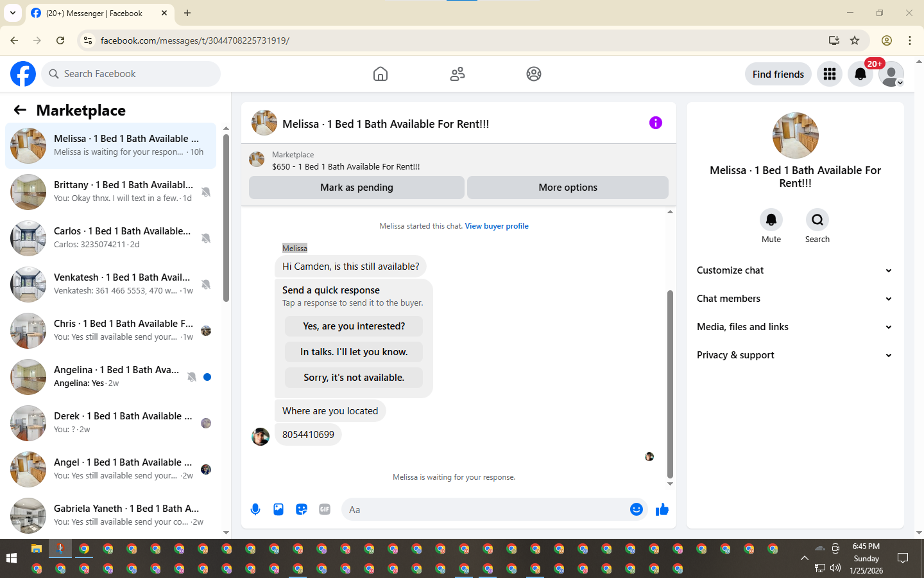Search in conversation with magnifier button

click(x=817, y=220)
